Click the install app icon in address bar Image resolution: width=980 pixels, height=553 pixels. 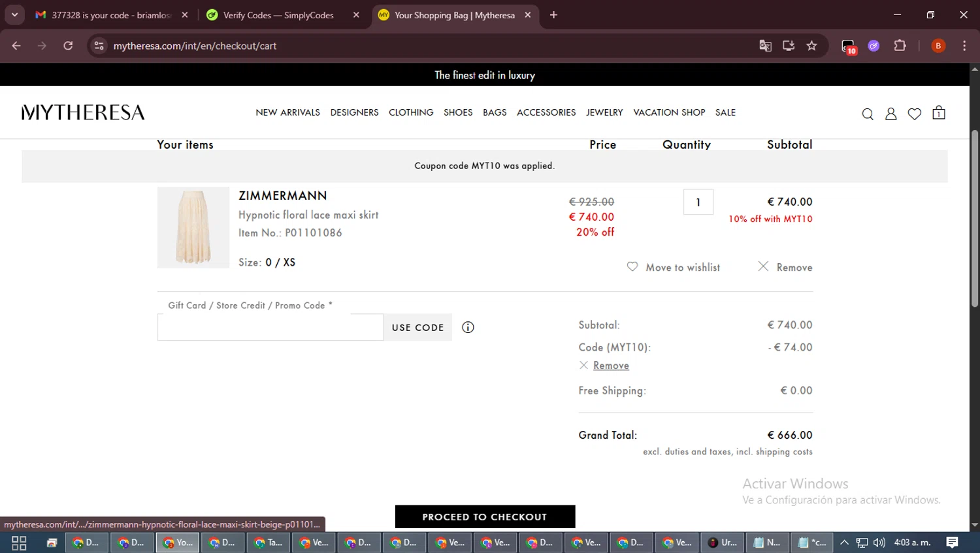click(x=789, y=46)
